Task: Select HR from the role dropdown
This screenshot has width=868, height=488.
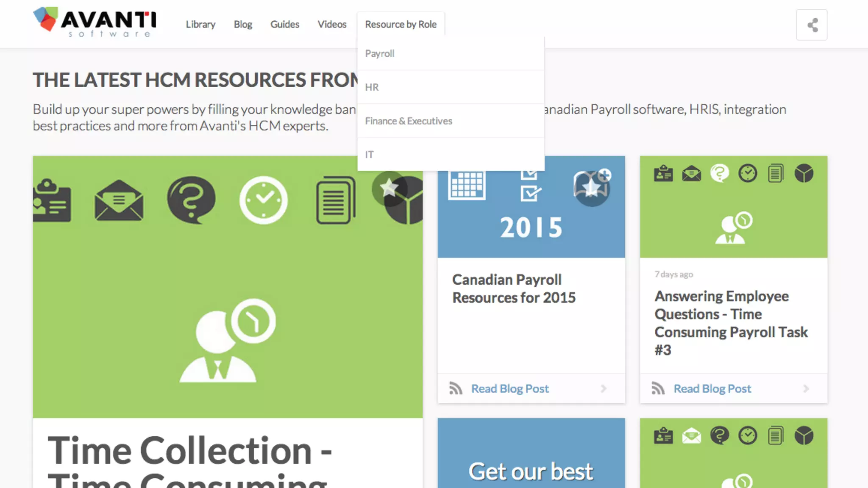Action: coord(372,87)
